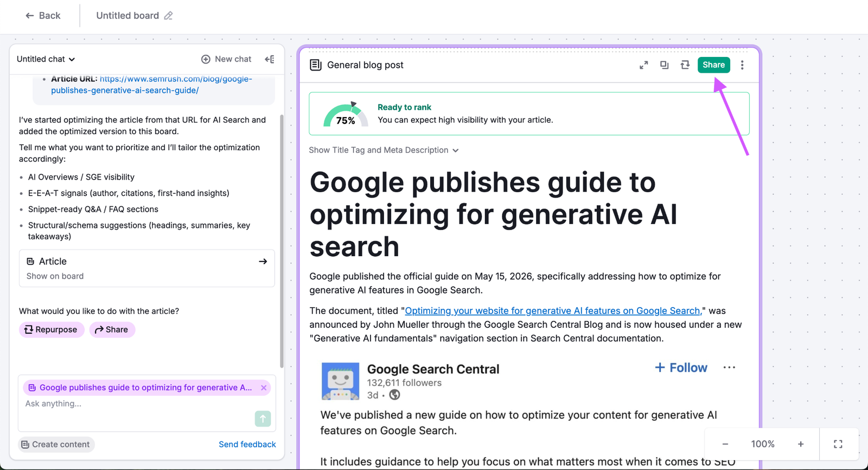Click "Snippet-ready Q&A / FAQ sections" bullet
The height and width of the screenshot is (470, 868).
[x=93, y=209]
